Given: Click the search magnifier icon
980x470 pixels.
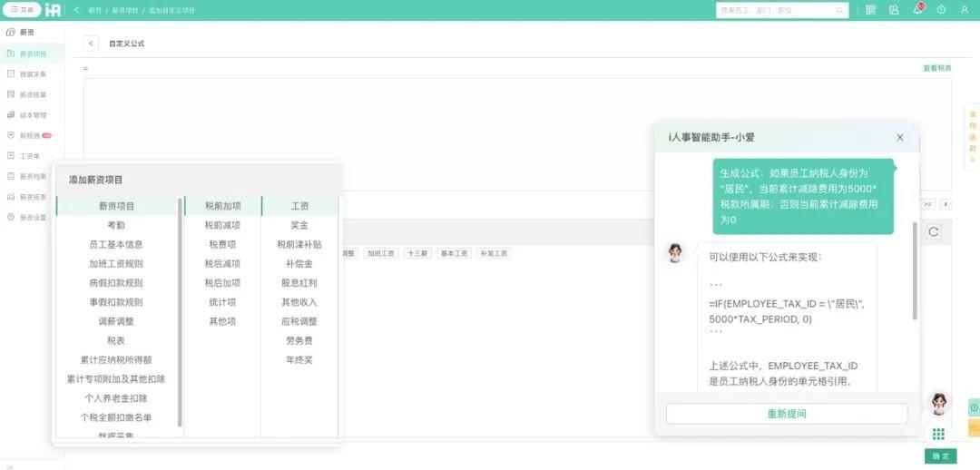Looking at the screenshot, I should tap(839, 10).
